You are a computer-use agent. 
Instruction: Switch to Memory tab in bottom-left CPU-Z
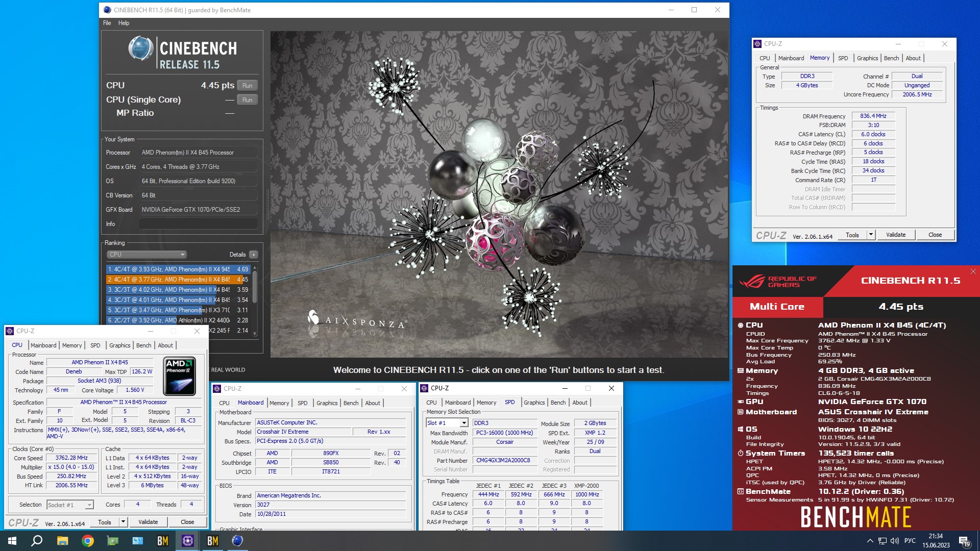coord(72,345)
